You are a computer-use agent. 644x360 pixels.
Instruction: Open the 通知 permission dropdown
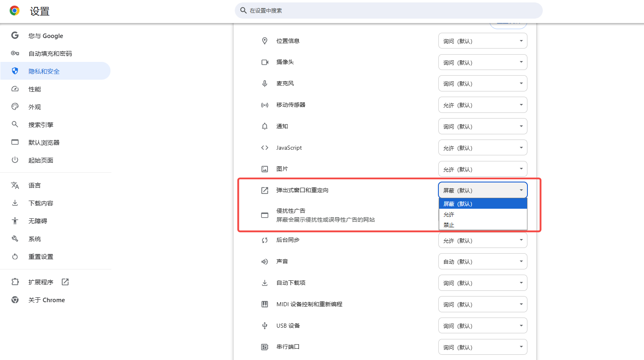point(483,126)
